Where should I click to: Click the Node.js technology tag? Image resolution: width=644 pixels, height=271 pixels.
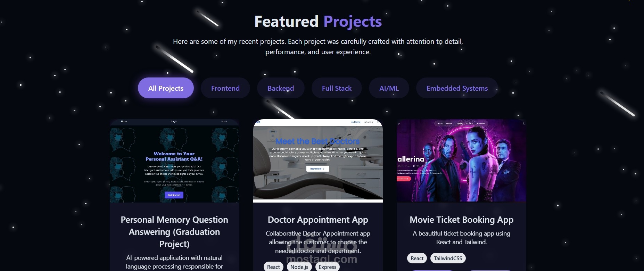click(x=299, y=267)
